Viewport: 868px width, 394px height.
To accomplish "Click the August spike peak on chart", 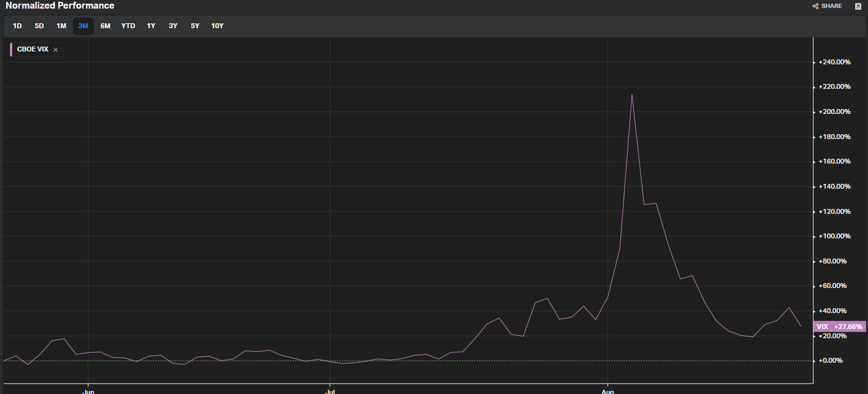I will click(x=631, y=95).
